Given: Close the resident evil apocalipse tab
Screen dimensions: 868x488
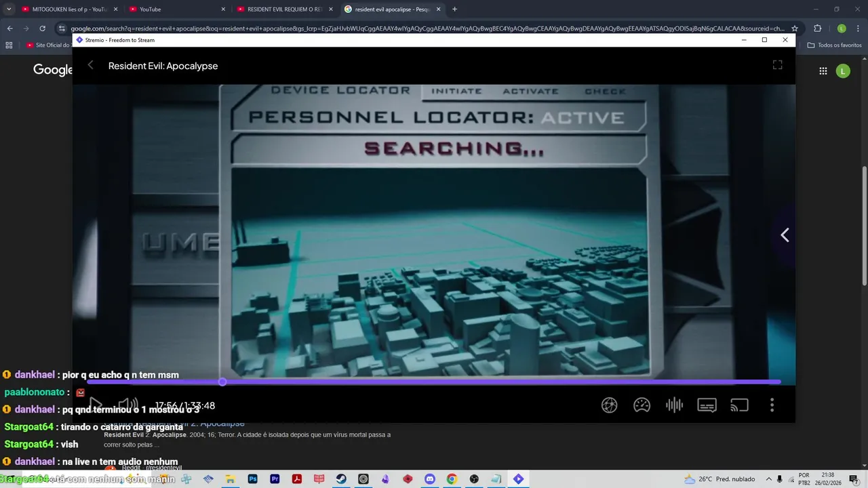Looking at the screenshot, I should (x=438, y=9).
